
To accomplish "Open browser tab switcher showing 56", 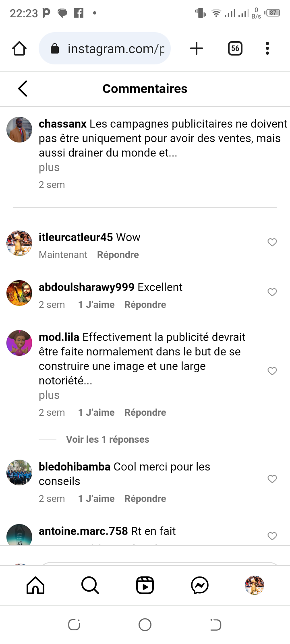I will [235, 49].
